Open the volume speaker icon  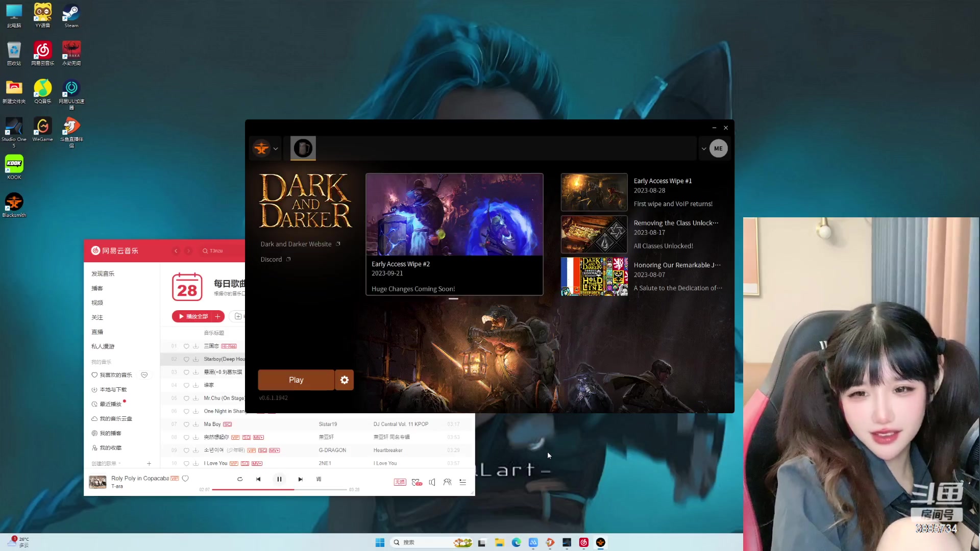tap(432, 482)
